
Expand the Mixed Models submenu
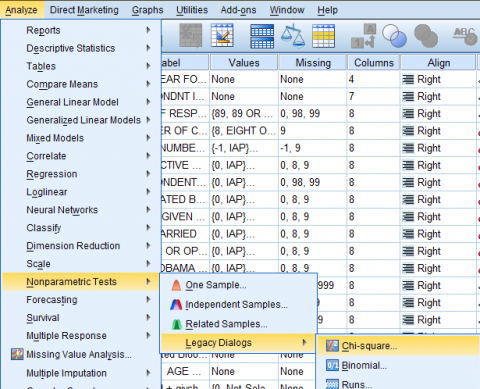[81, 138]
